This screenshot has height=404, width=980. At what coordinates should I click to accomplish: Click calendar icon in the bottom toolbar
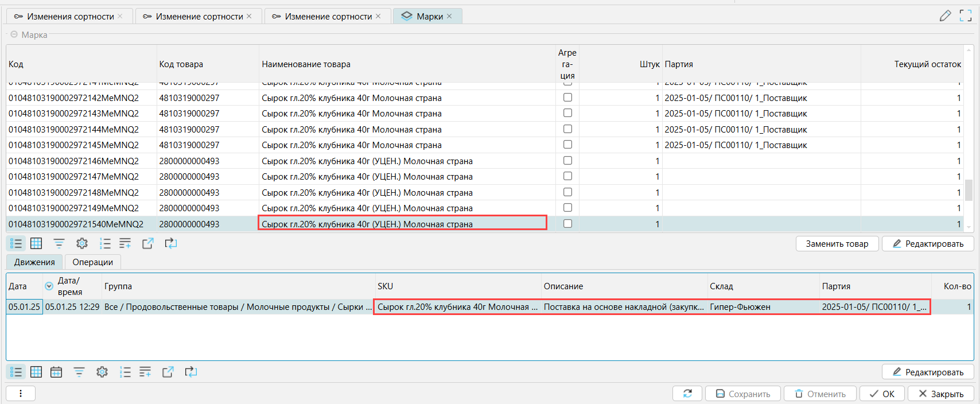(56, 372)
